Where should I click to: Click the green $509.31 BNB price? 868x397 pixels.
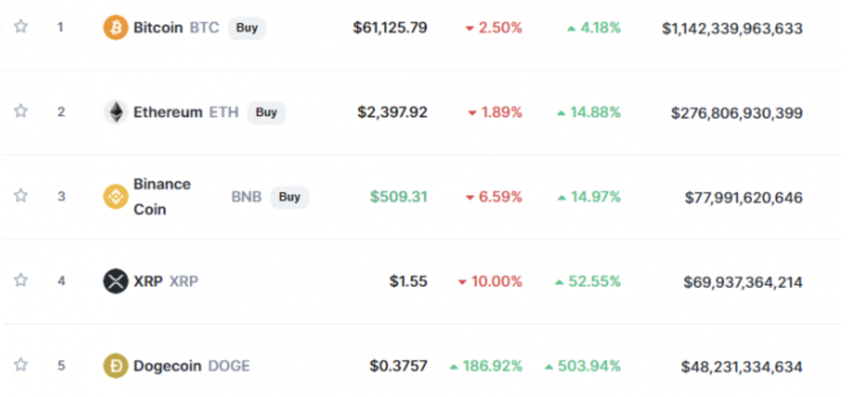click(x=399, y=197)
